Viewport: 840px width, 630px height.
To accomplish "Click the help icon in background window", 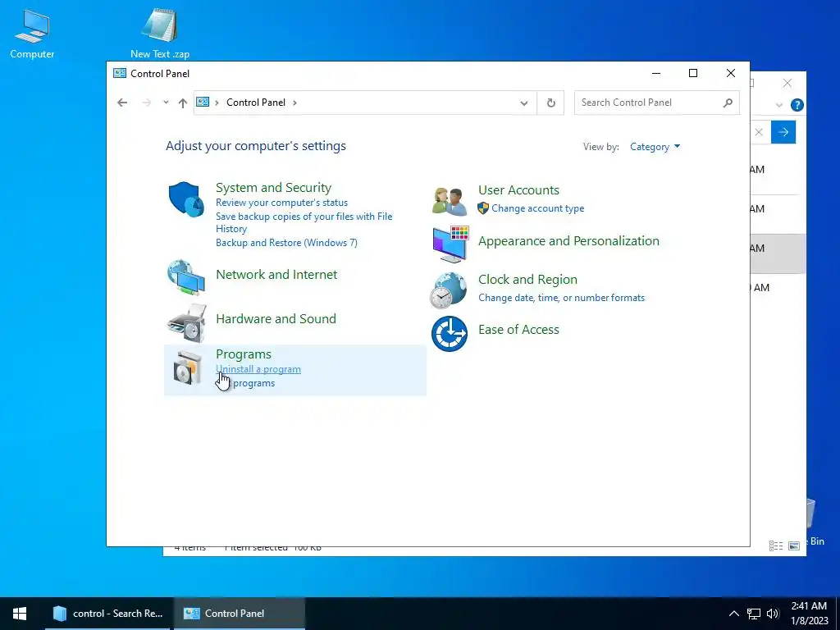I will [797, 105].
